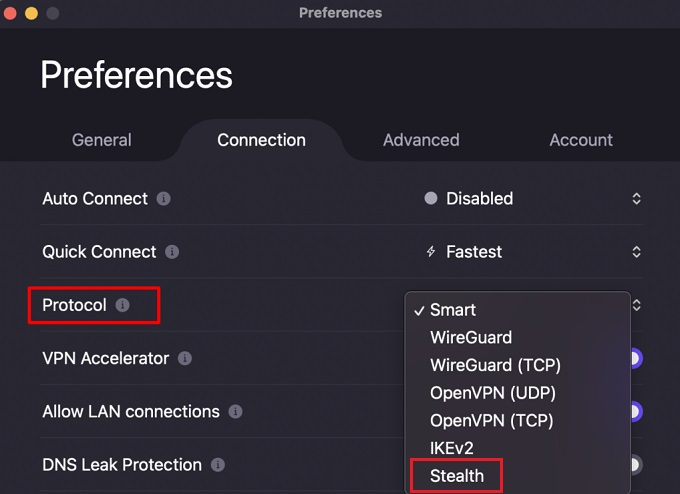Open the Advanced tab
Image resolution: width=680 pixels, height=494 pixels.
click(421, 140)
